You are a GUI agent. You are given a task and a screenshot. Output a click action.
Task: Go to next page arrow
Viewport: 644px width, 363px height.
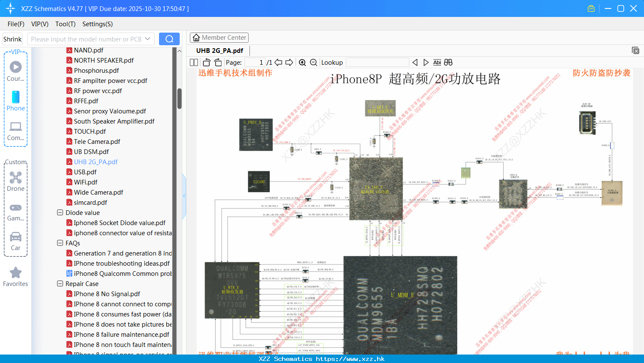[289, 62]
